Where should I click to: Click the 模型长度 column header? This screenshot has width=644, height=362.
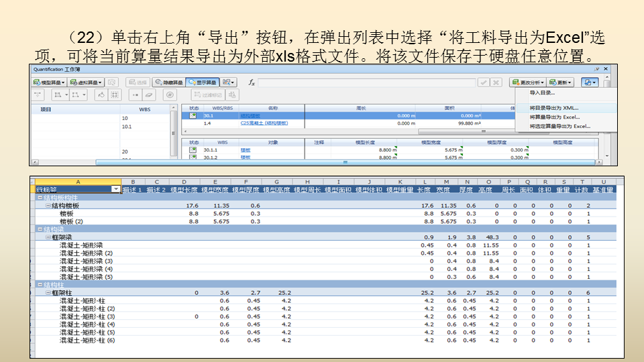pyautogui.click(x=365, y=142)
